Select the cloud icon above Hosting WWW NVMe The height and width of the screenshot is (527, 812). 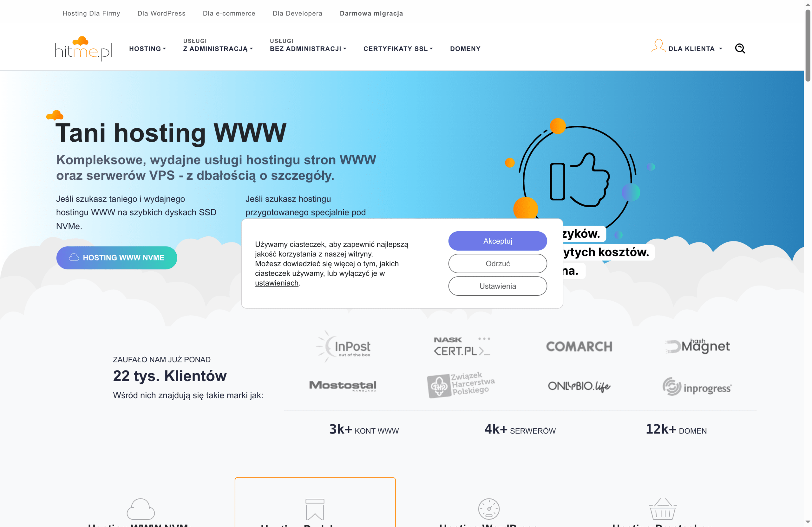point(140,508)
